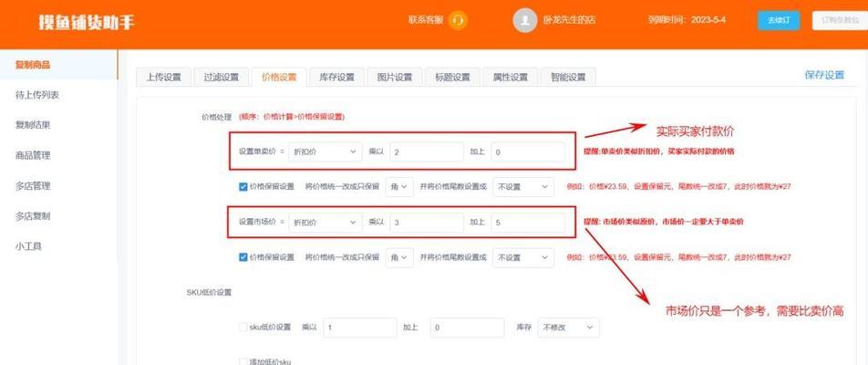Viewport: 868px width, 365px height.
Task: Click 单卖价 加上 field containing 0
Action: coord(528,151)
